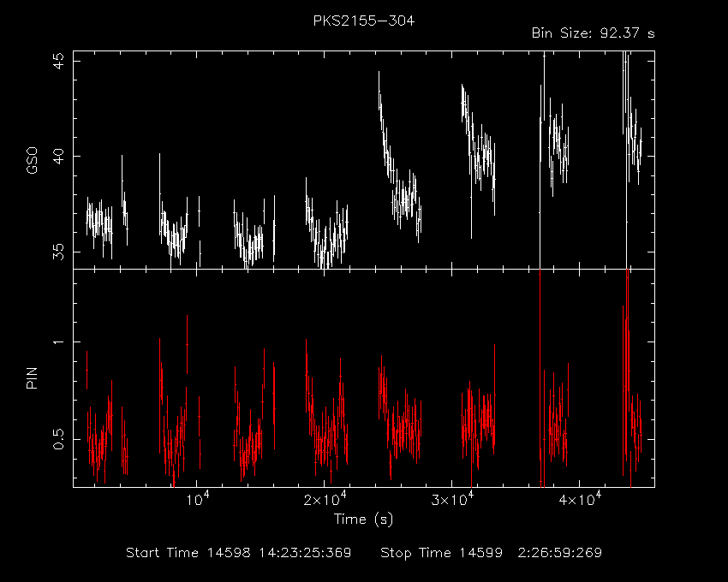
Task: Click the GSO axis tick label 40
Action: [59, 157]
